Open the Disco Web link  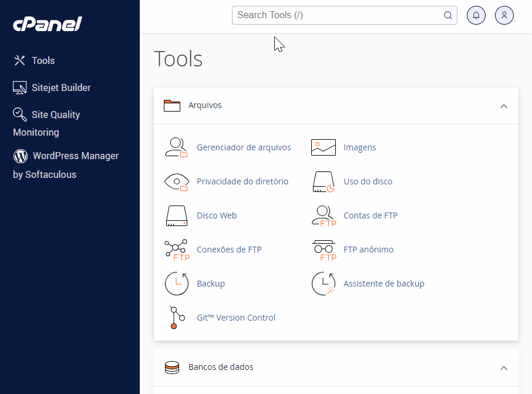217,215
